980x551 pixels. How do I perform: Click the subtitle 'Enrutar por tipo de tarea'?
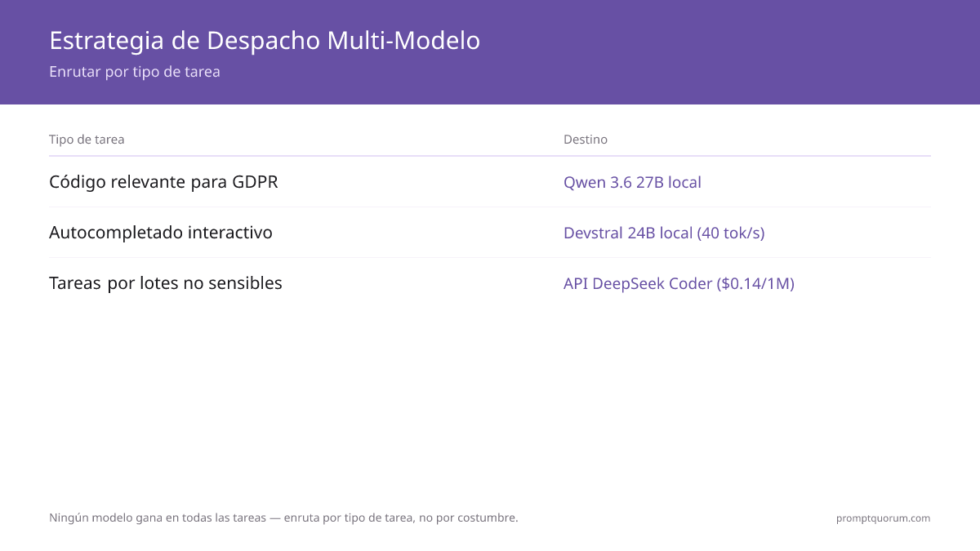[135, 72]
